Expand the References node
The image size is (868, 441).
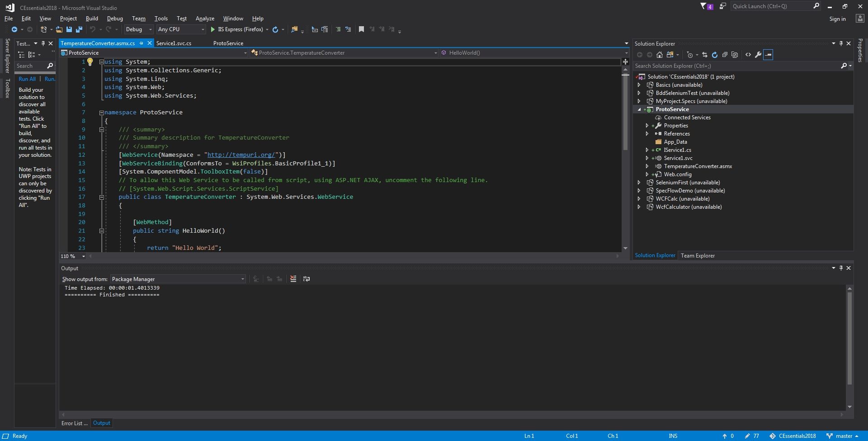(647, 134)
